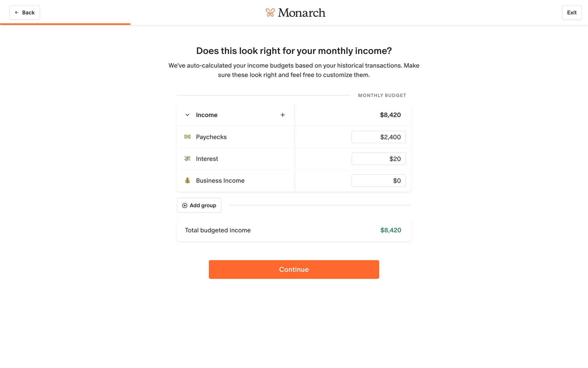Click the Interest flying money icon

click(x=187, y=159)
